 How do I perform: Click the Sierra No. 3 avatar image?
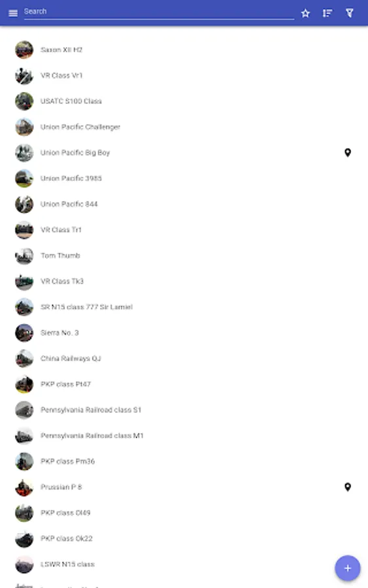coord(24,333)
